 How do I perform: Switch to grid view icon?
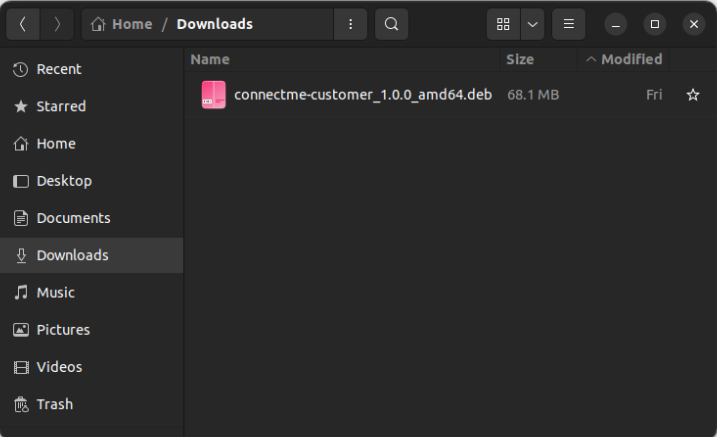[x=503, y=24]
